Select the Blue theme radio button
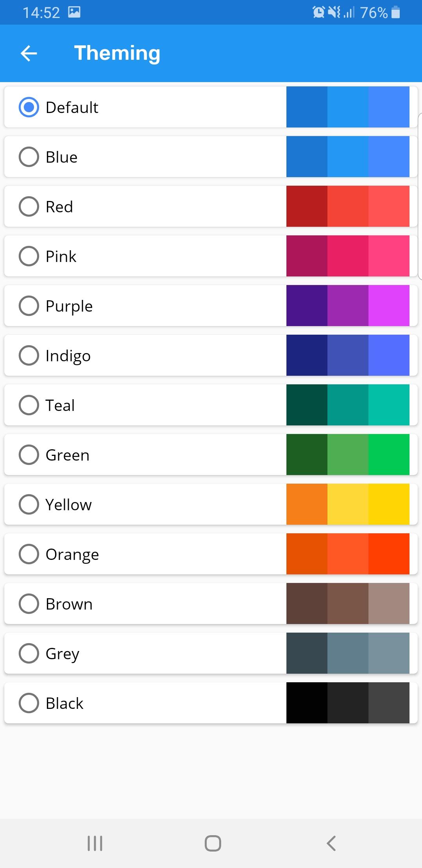Image resolution: width=422 pixels, height=868 pixels. (x=29, y=157)
